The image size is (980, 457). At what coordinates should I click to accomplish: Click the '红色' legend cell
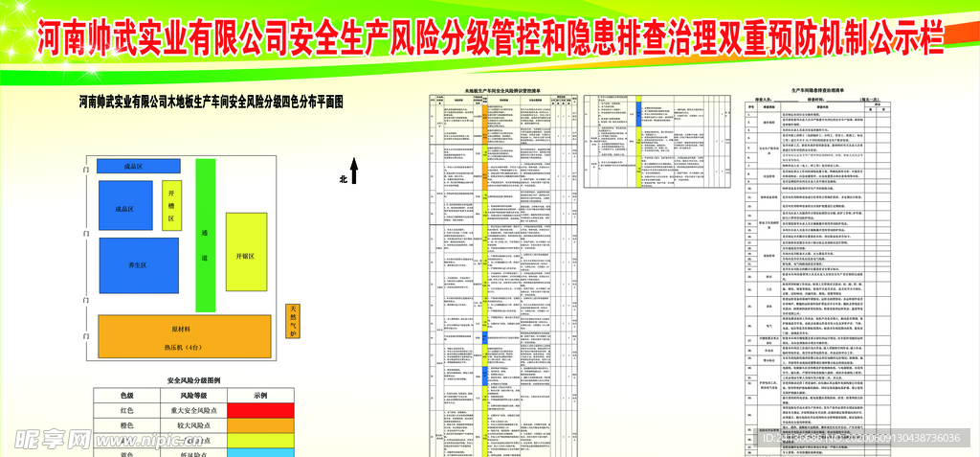click(127, 410)
